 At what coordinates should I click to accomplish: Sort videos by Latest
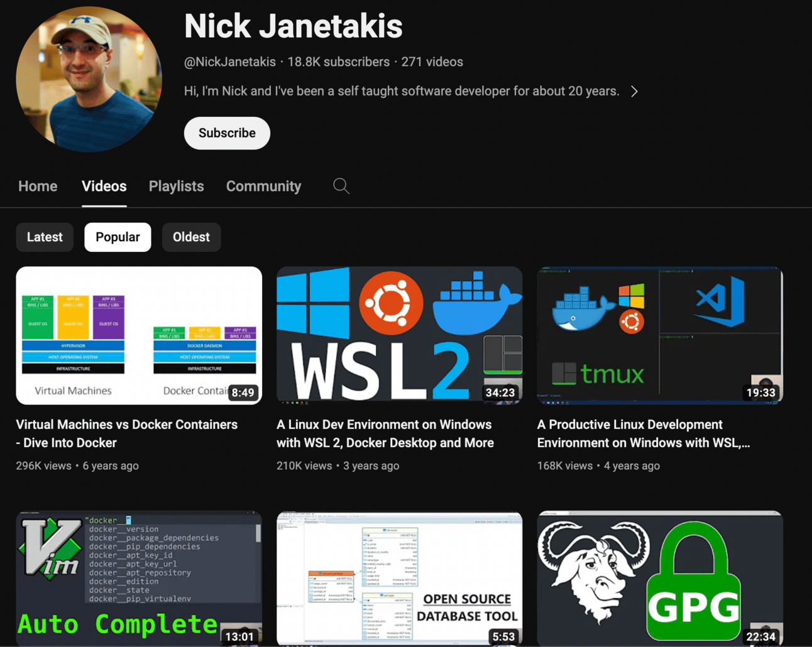(x=45, y=237)
